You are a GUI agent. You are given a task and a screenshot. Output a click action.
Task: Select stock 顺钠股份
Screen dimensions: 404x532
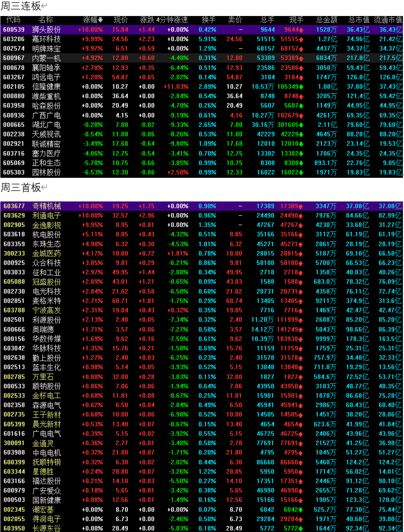(x=47, y=387)
